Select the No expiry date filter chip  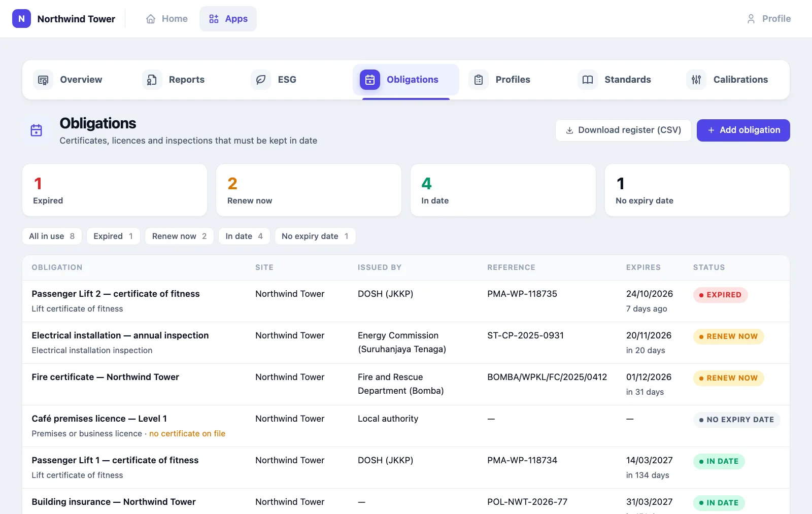pyautogui.click(x=315, y=236)
